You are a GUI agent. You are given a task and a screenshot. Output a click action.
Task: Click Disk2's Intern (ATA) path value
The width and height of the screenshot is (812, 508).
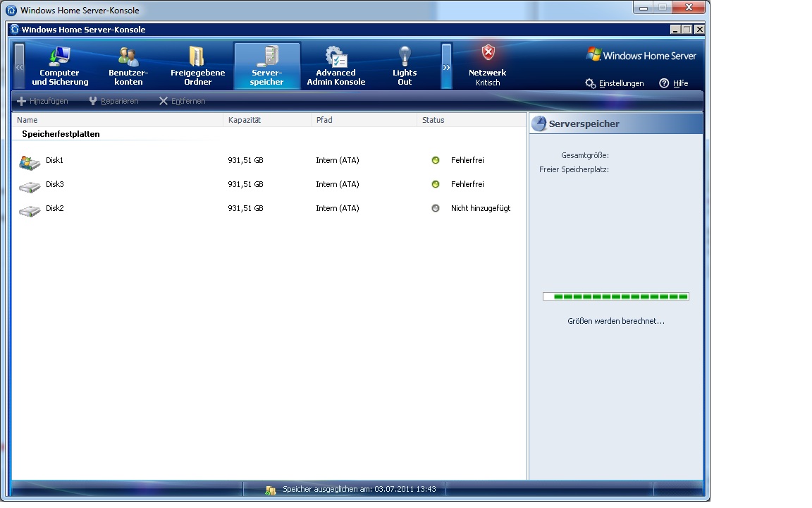338,208
